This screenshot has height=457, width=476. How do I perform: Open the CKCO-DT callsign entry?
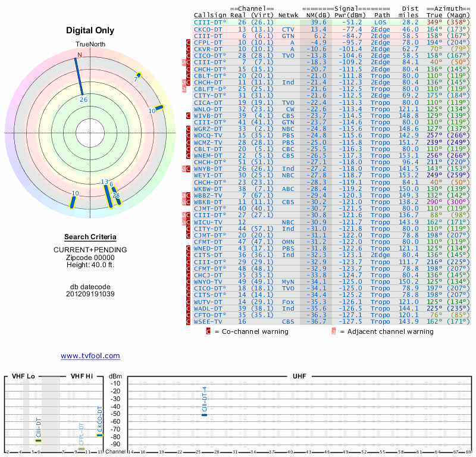coord(208,29)
